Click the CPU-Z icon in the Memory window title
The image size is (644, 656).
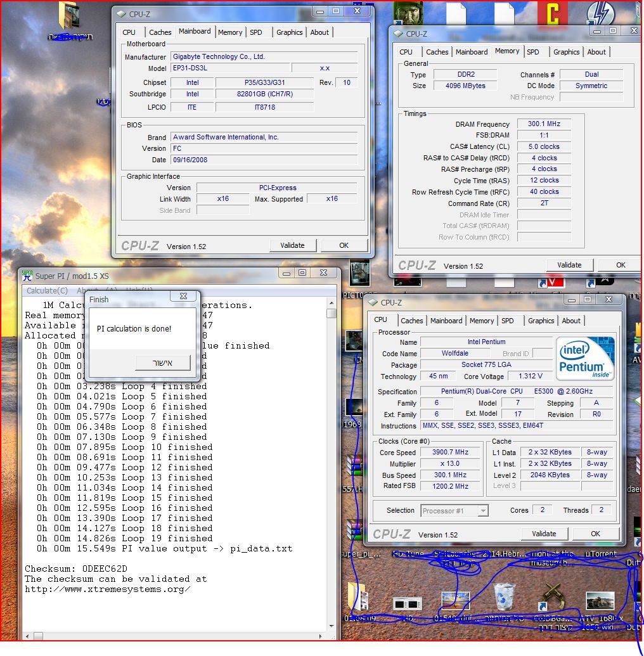coord(398,34)
